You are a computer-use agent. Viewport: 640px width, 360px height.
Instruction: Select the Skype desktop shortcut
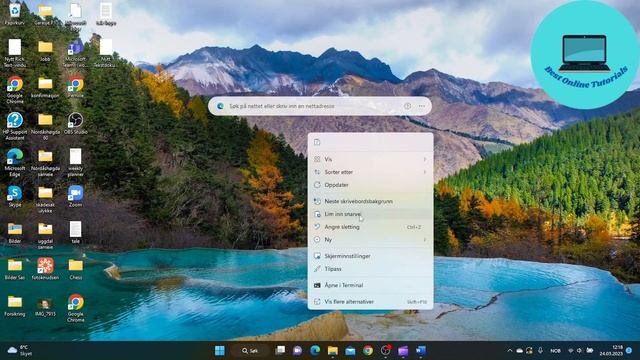tap(15, 196)
